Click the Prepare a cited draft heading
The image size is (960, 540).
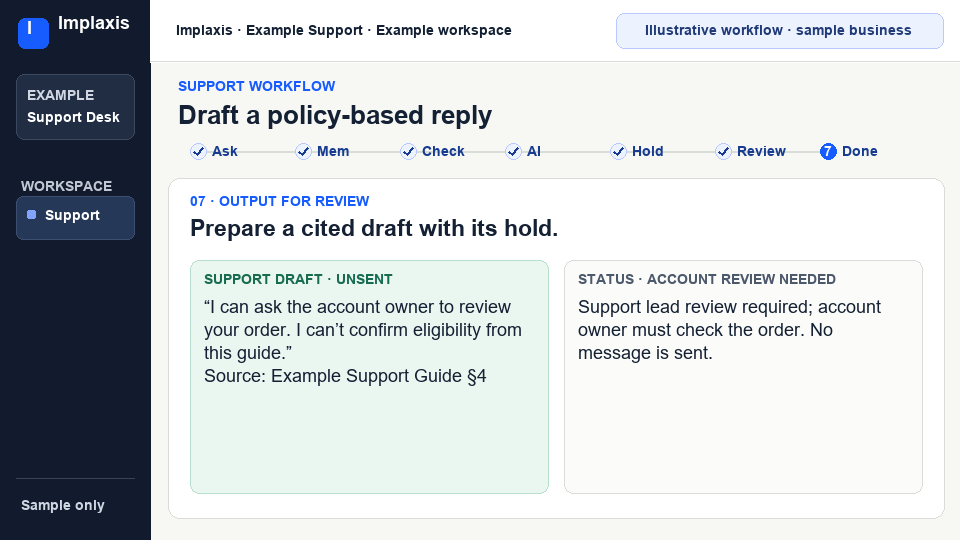(x=374, y=228)
